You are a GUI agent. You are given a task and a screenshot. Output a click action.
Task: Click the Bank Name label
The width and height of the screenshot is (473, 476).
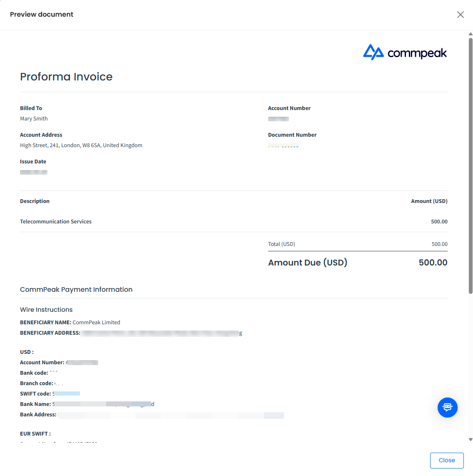tap(35, 404)
